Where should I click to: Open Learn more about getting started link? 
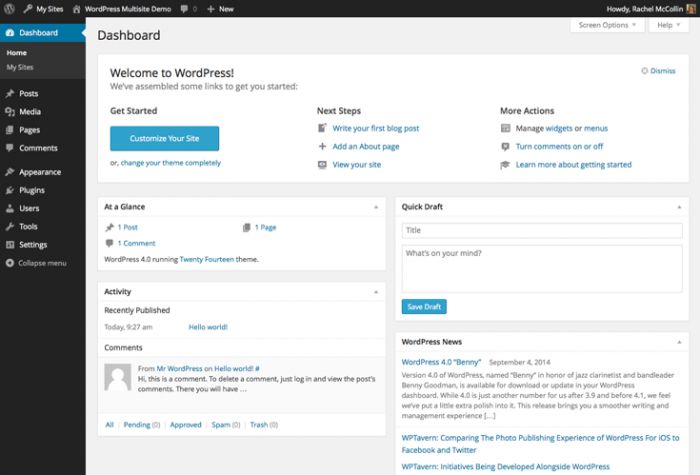click(x=574, y=165)
